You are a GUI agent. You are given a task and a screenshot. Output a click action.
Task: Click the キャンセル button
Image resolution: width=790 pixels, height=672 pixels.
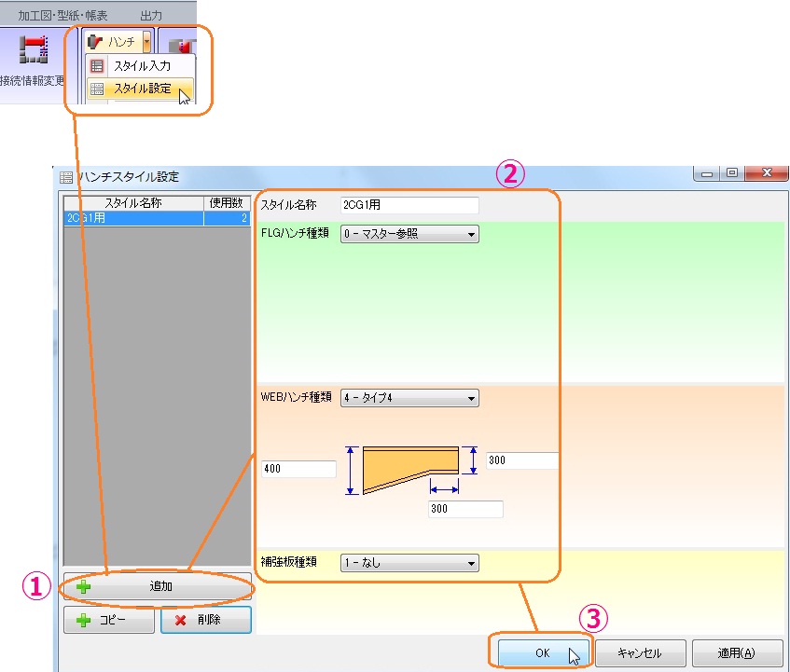click(640, 652)
